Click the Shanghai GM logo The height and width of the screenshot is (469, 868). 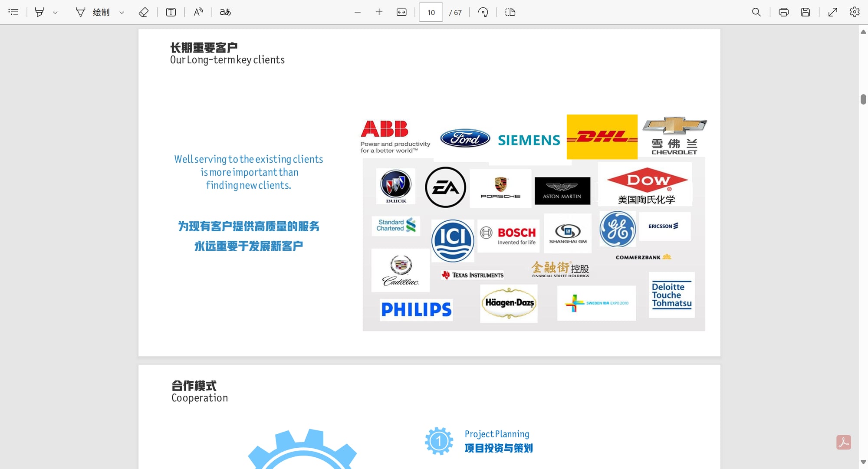(568, 234)
